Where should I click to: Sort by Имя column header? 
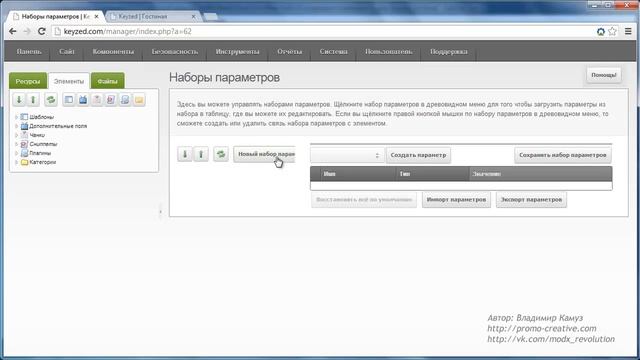tap(358, 174)
